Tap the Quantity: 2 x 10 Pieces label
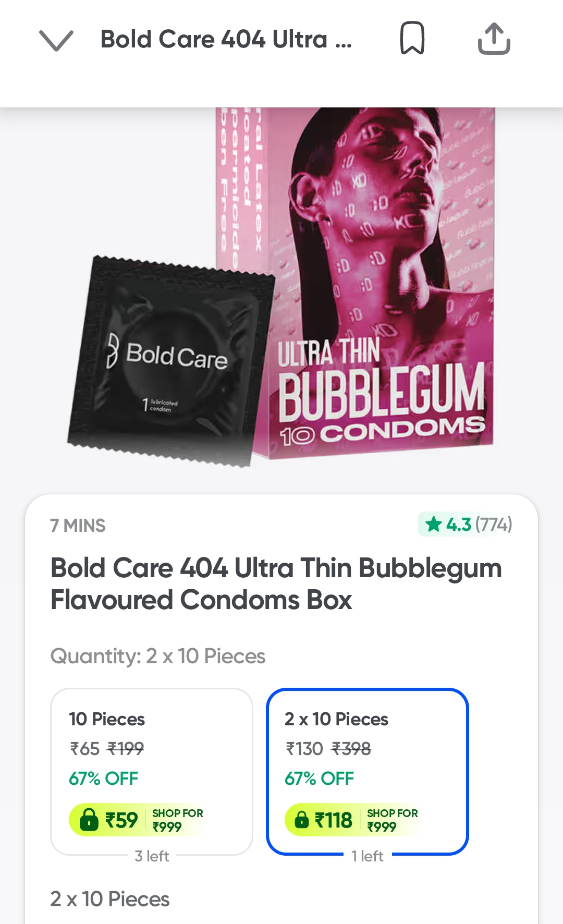Viewport: 563px width, 924px height. point(158,656)
